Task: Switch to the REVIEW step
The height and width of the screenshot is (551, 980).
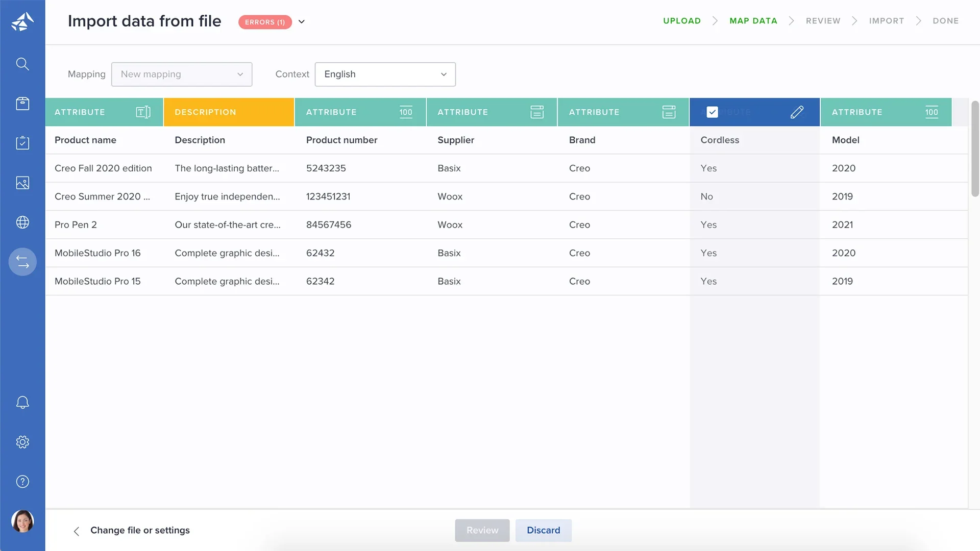Action: (x=823, y=21)
